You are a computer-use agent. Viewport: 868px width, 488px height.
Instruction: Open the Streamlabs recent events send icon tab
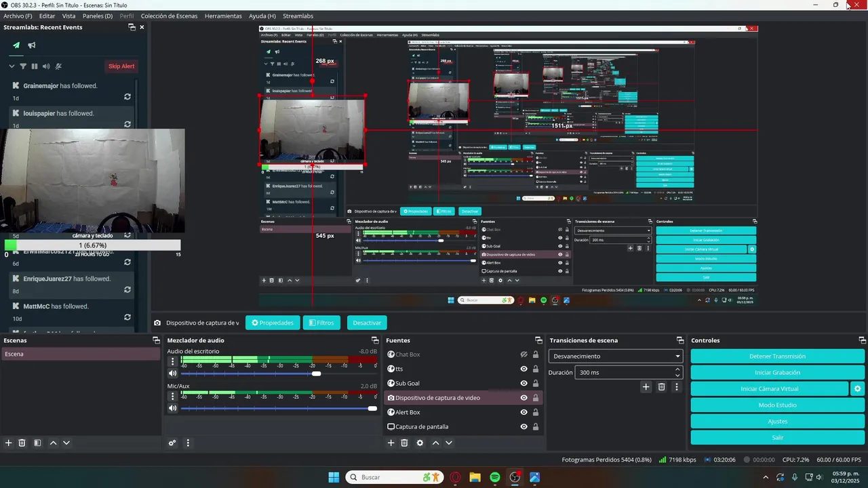(16, 45)
